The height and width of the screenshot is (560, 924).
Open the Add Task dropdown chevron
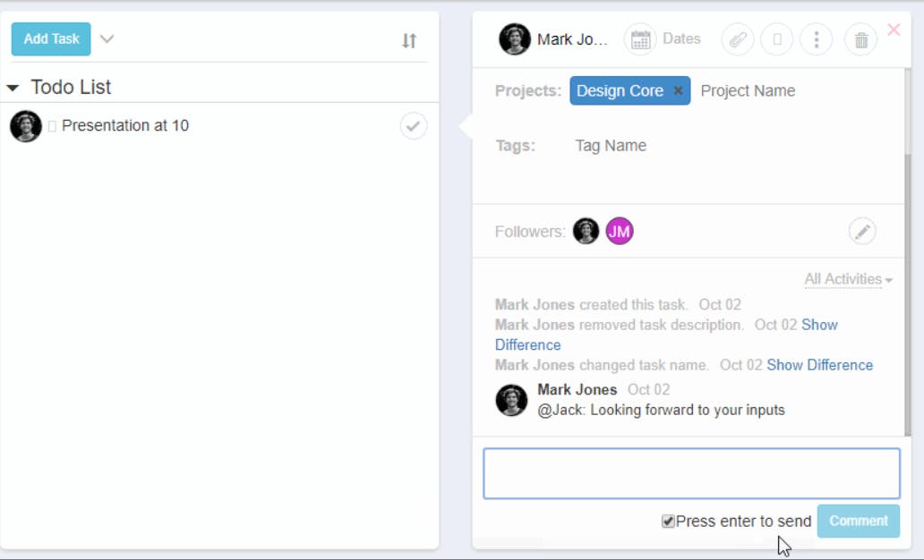point(107,39)
